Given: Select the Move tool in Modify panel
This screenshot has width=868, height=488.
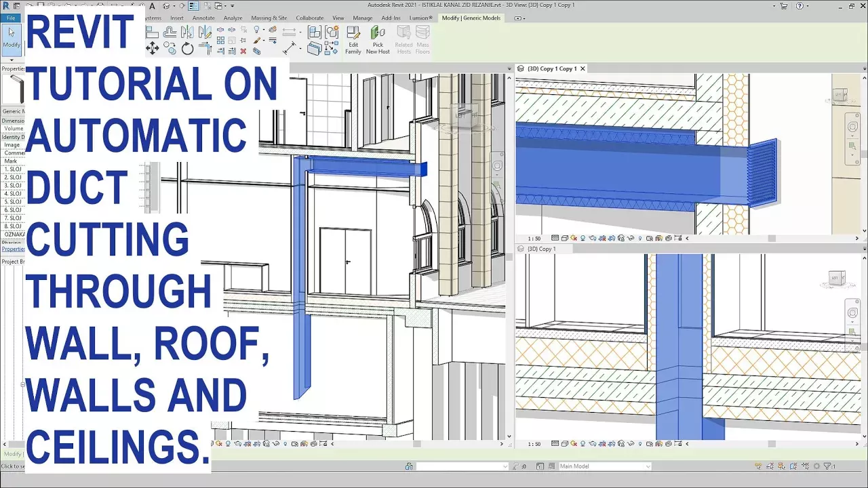Looking at the screenshot, I should click(153, 48).
